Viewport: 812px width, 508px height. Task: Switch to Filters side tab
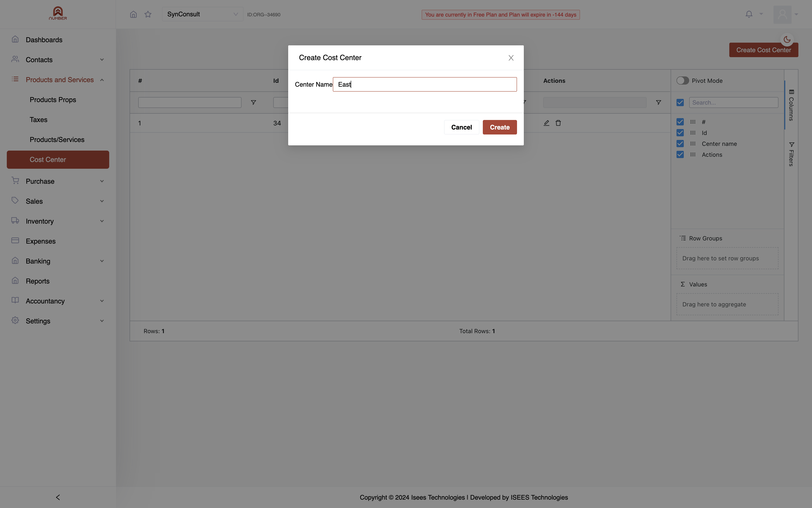(791, 154)
